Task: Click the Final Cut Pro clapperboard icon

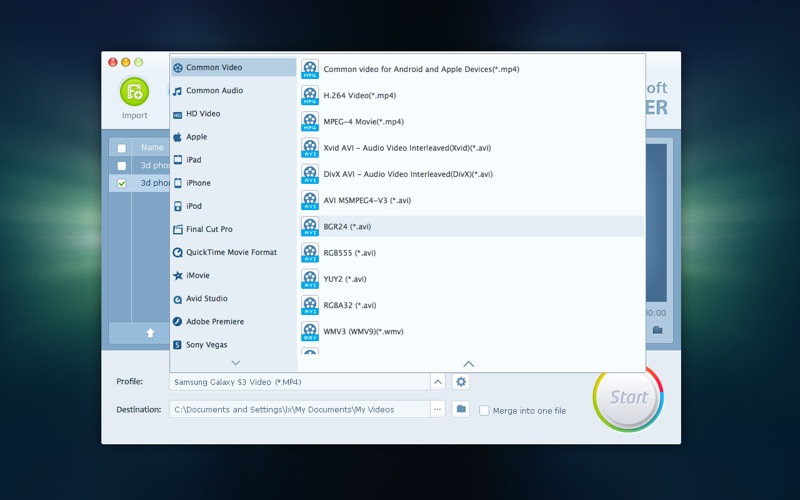Action: click(x=178, y=229)
